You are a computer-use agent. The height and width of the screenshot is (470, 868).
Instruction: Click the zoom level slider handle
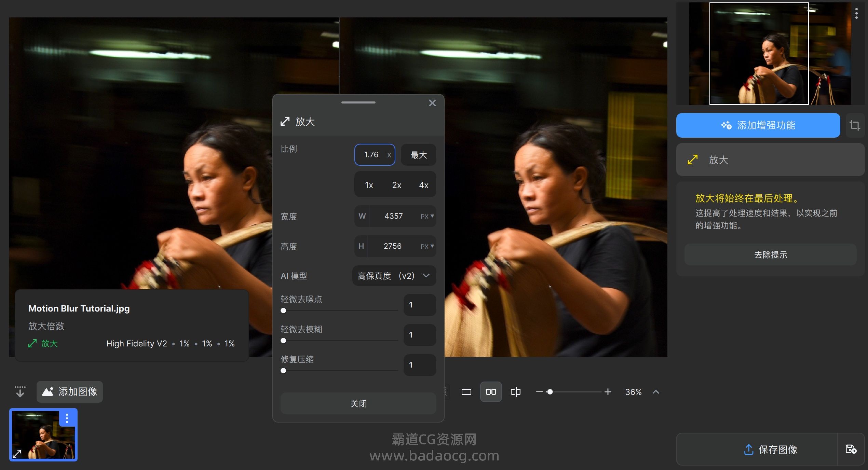[x=550, y=392]
